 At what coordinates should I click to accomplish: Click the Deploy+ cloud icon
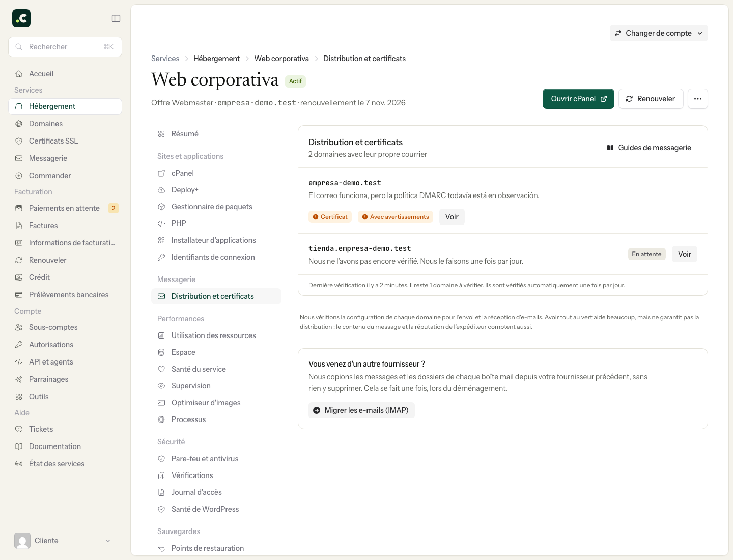point(161,190)
